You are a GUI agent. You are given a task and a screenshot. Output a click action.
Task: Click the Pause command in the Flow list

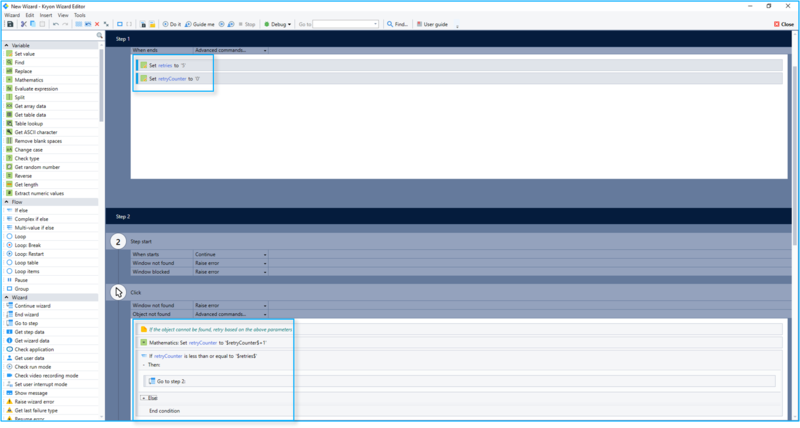tap(22, 280)
